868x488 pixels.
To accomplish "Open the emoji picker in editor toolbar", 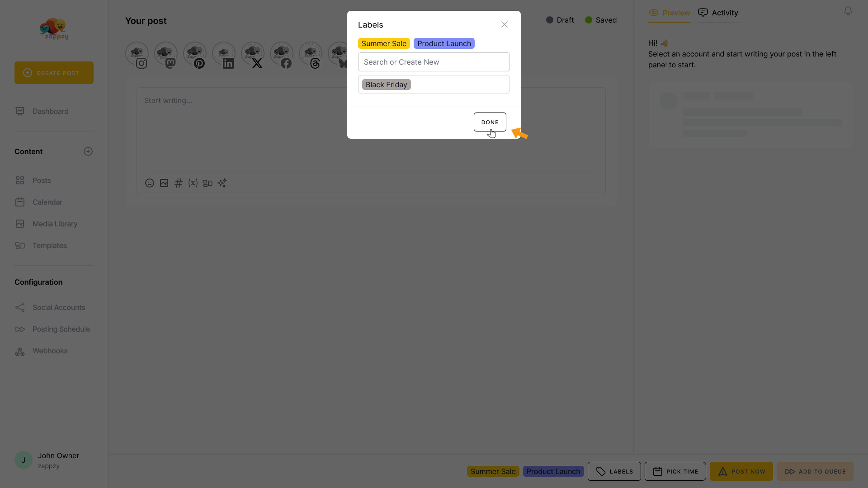I will (x=150, y=183).
